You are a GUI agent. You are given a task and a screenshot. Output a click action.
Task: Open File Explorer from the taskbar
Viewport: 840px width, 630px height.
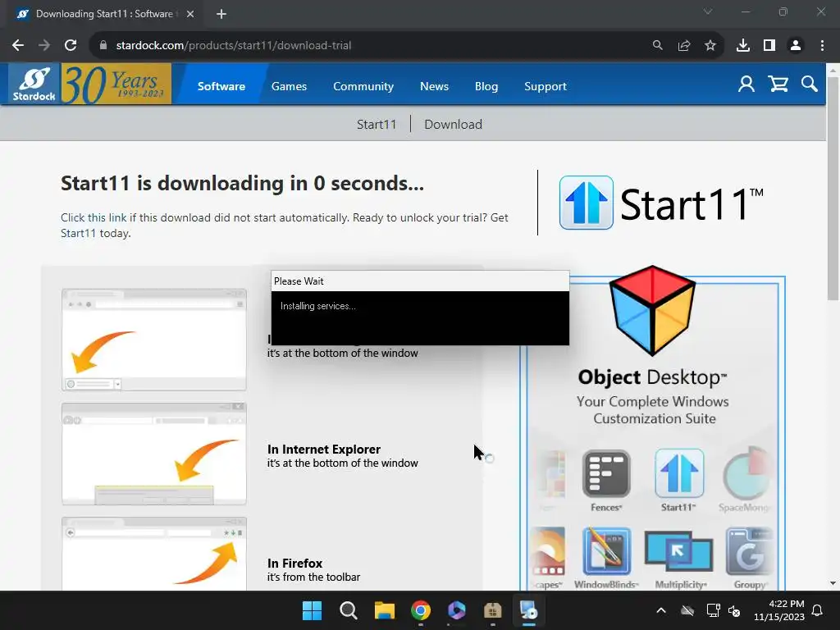[x=384, y=610]
